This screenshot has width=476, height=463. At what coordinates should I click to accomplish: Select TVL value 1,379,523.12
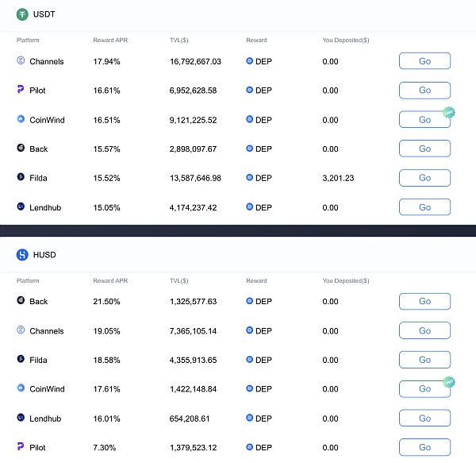coord(193,447)
